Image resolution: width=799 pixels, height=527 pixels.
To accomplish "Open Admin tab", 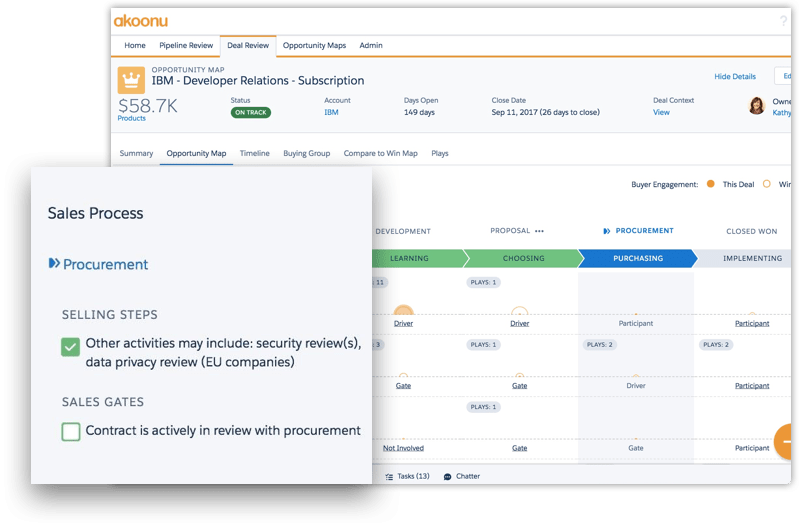I will (371, 45).
